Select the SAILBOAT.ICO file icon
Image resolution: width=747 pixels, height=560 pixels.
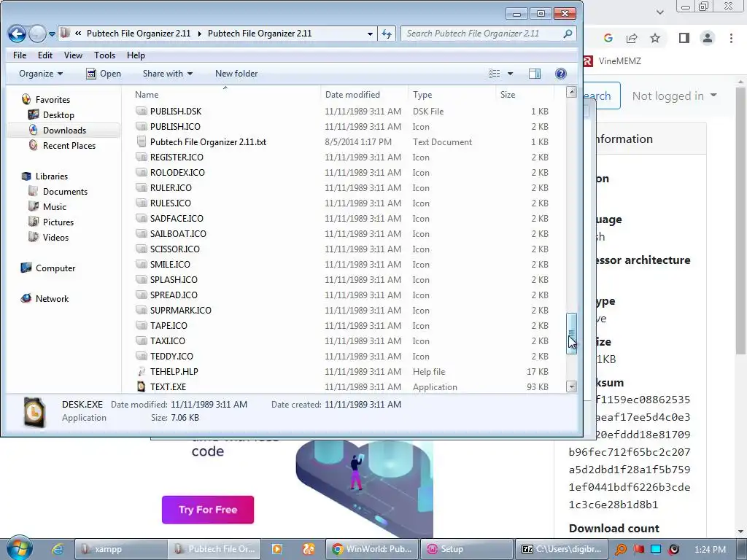[141, 233]
